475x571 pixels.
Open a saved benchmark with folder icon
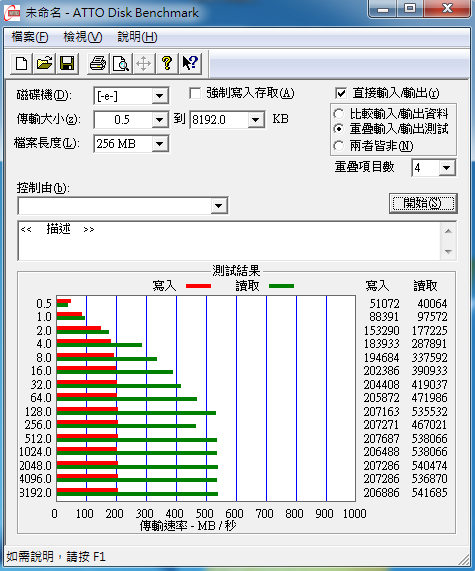[x=44, y=63]
